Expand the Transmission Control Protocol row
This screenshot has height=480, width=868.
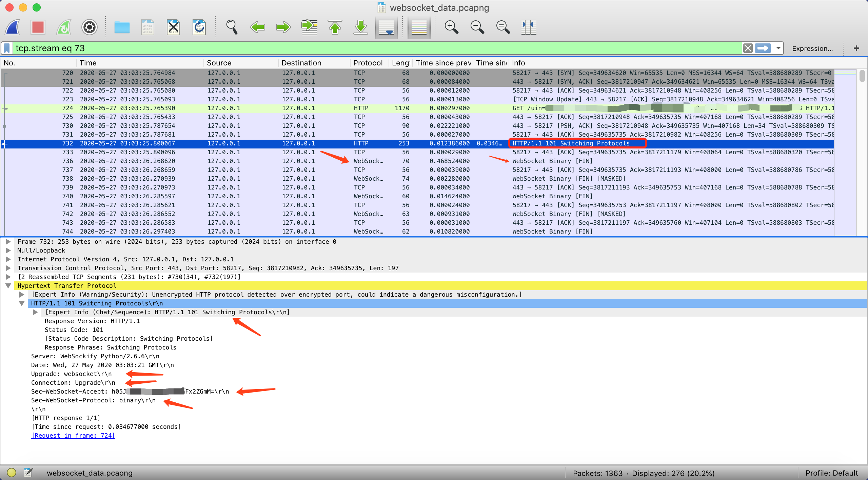[8, 268]
